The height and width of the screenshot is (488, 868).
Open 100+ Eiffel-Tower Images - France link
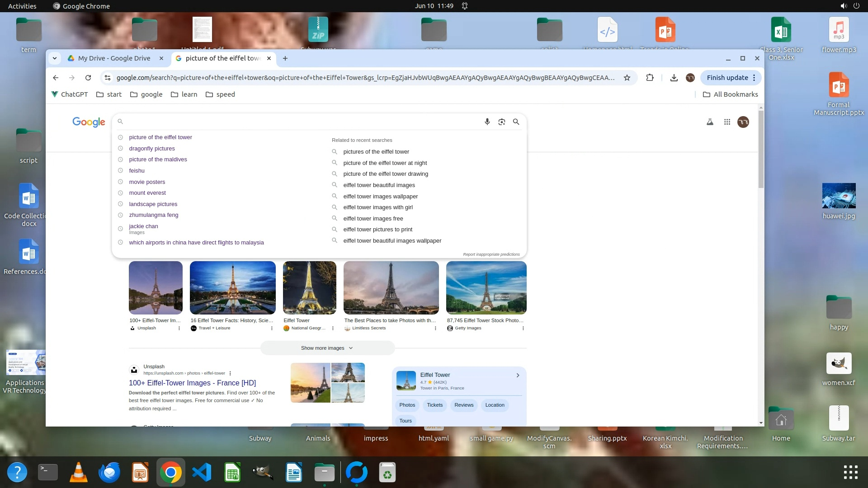192,383
